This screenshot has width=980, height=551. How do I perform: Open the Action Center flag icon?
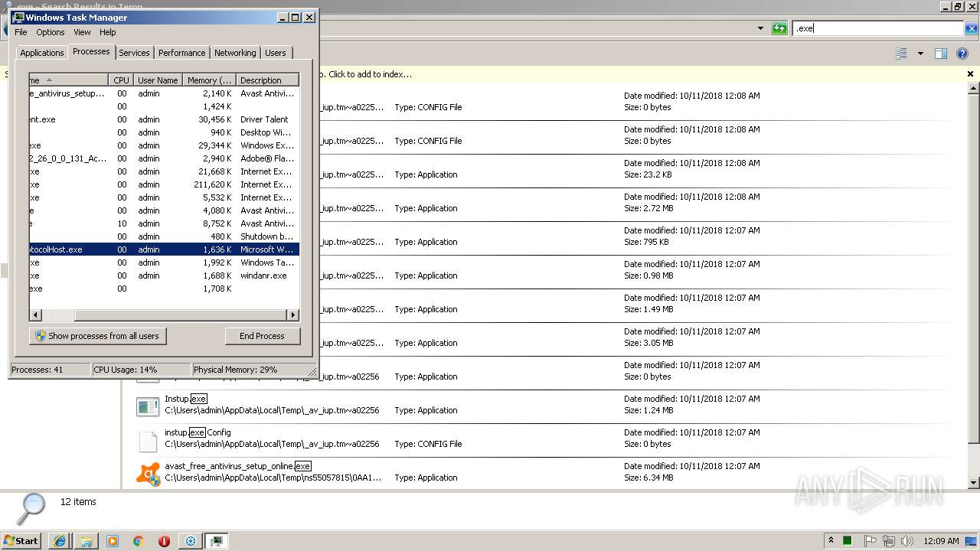[871, 540]
